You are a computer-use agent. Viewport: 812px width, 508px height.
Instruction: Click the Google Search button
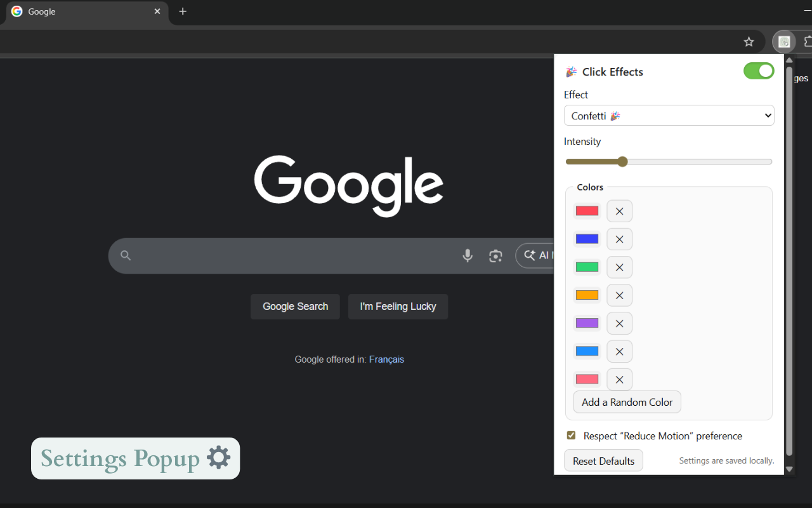295,307
